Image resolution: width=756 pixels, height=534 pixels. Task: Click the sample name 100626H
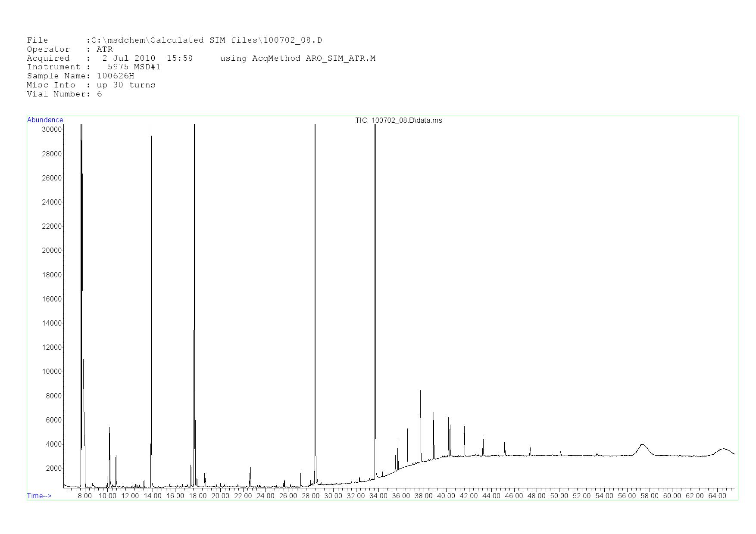pos(116,76)
